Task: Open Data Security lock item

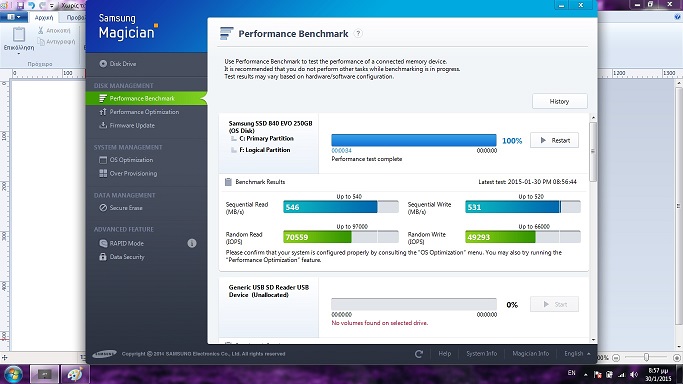Action: pyautogui.click(x=122, y=257)
